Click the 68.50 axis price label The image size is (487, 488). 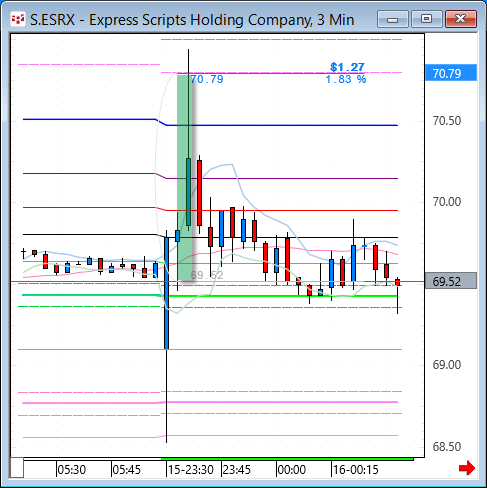coord(447,447)
